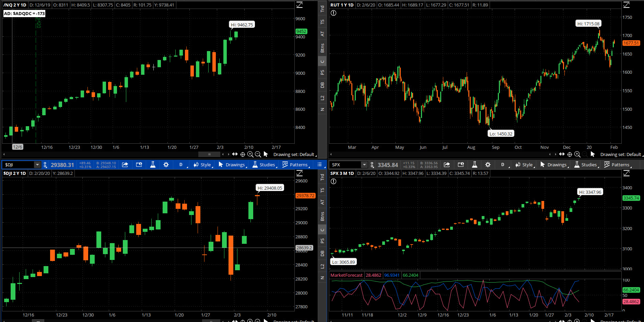
Task: Click the MarketForecast study label
Action: (346, 275)
